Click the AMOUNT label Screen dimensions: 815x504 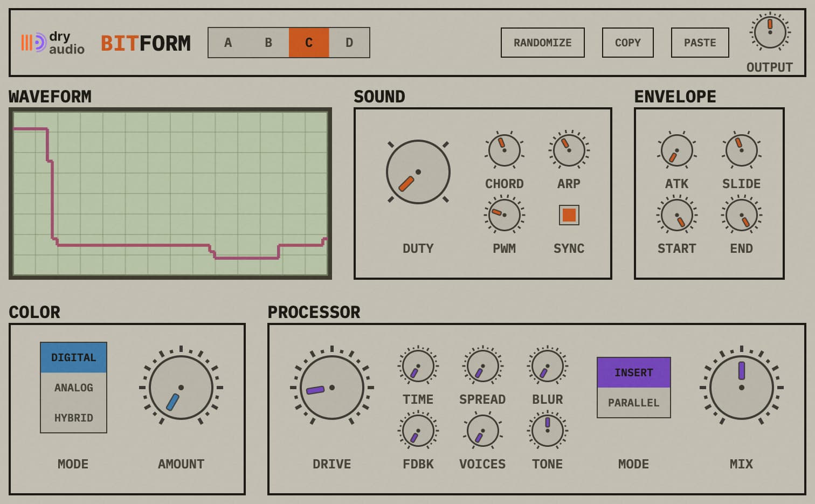181,464
